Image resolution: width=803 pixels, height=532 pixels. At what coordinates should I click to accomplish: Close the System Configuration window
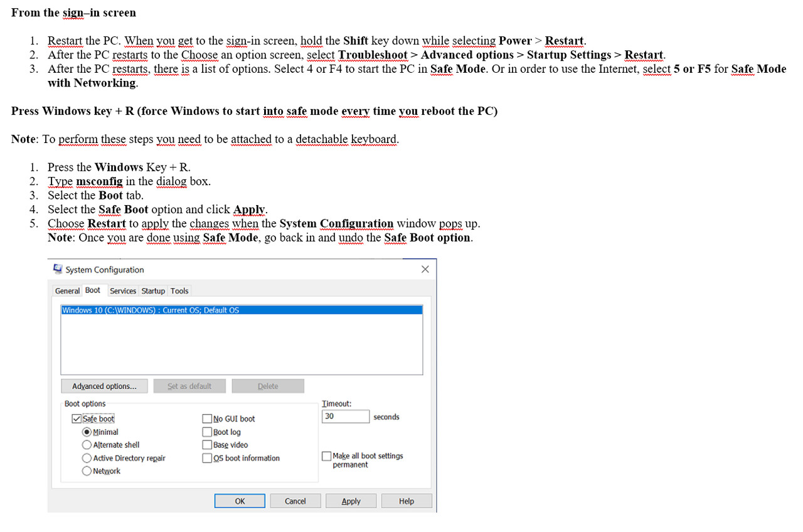click(425, 269)
